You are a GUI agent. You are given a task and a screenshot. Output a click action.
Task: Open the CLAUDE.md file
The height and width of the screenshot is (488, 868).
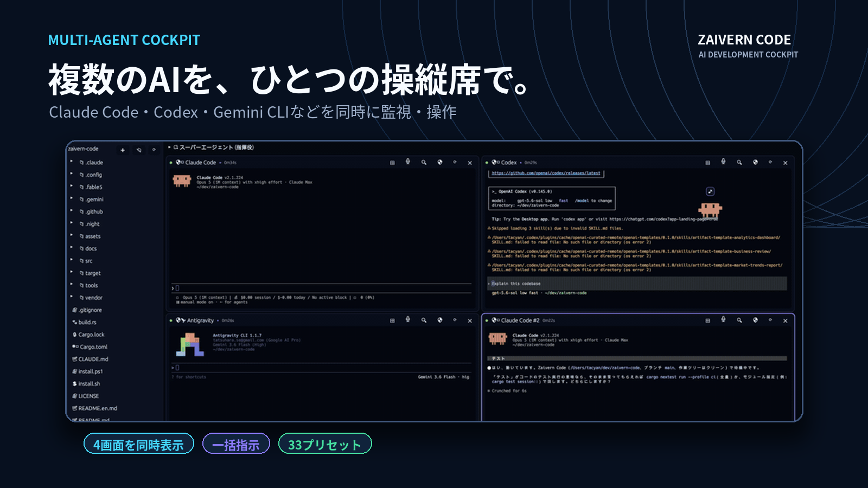[90, 359]
